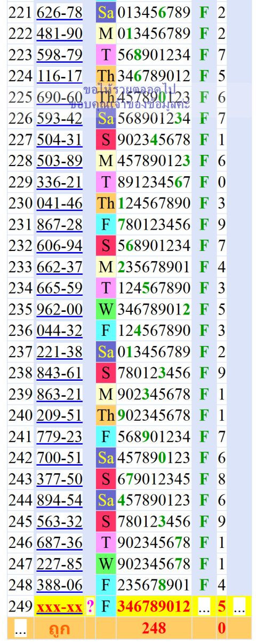Open the 481-90 link in row 222
Viewport: 256px width, 644px height.
click(60, 34)
